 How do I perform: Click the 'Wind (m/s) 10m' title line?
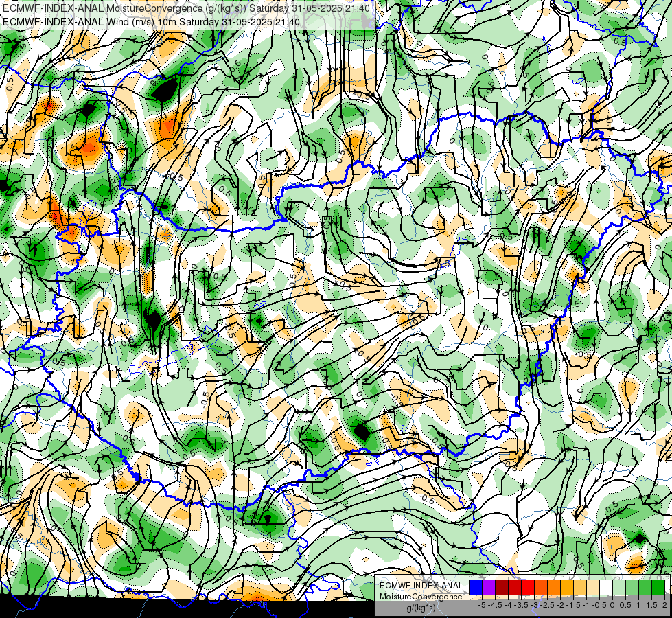[x=151, y=21]
